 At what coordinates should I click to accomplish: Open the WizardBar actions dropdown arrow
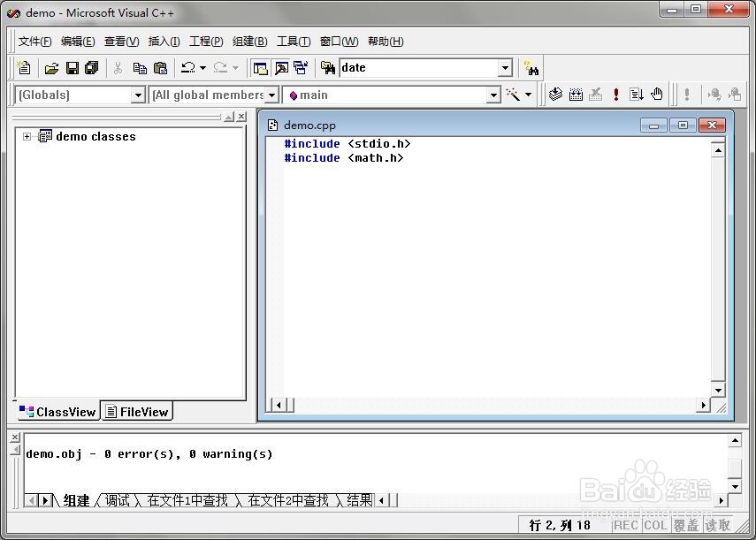tap(529, 95)
